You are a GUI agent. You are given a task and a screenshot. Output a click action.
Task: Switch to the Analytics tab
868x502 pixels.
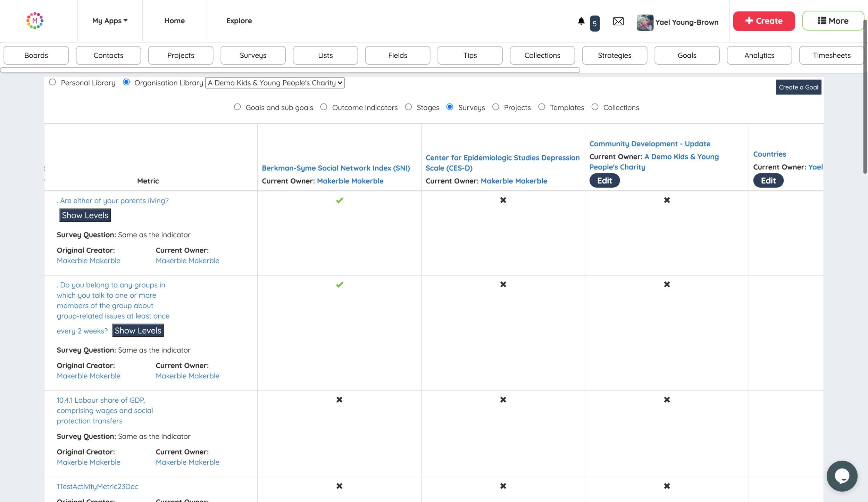(x=759, y=55)
